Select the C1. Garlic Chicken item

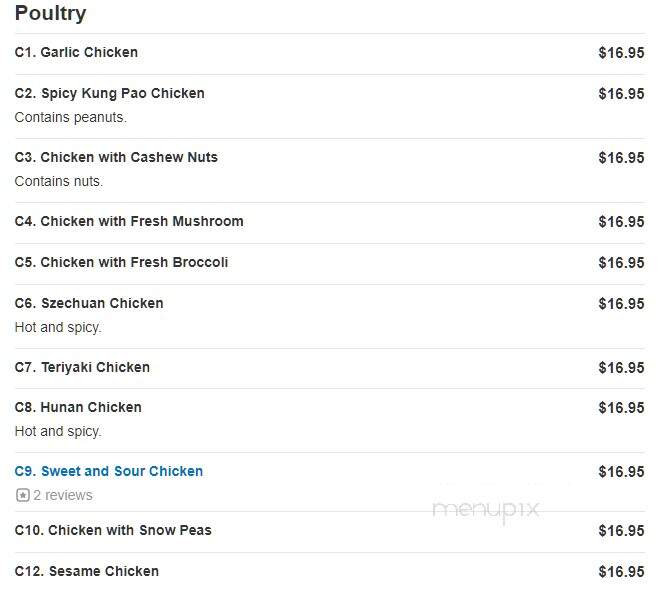coord(76,52)
